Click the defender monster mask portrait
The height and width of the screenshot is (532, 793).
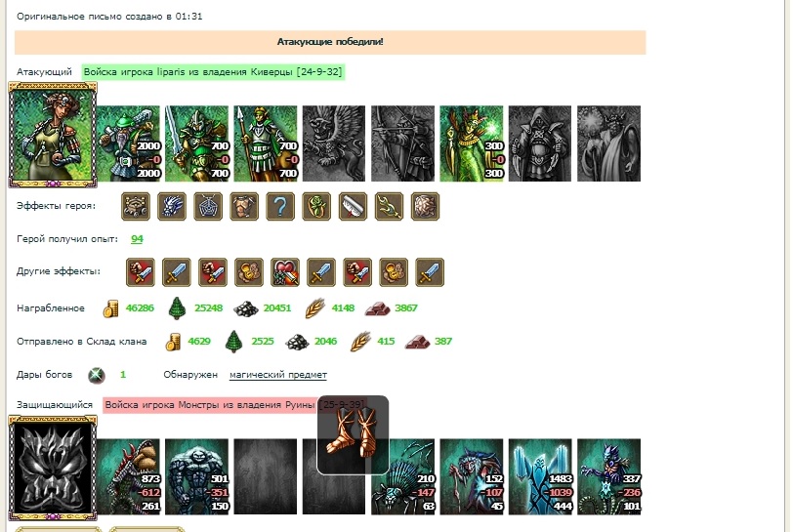coord(53,468)
